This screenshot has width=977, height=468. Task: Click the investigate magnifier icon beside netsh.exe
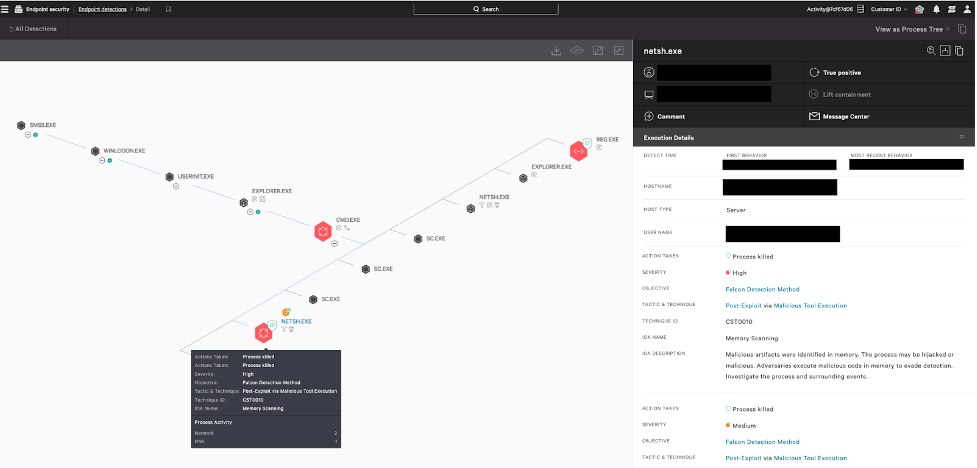[x=931, y=51]
